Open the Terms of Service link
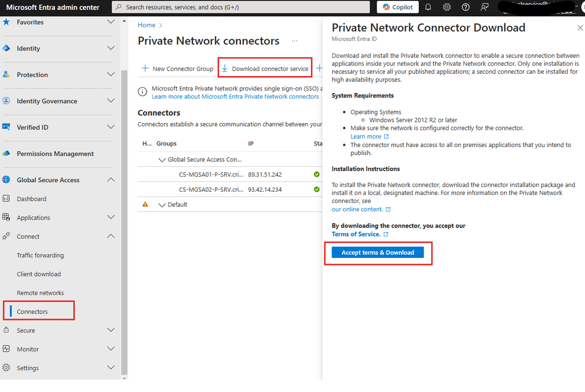The image size is (585, 392). pyautogui.click(x=356, y=234)
